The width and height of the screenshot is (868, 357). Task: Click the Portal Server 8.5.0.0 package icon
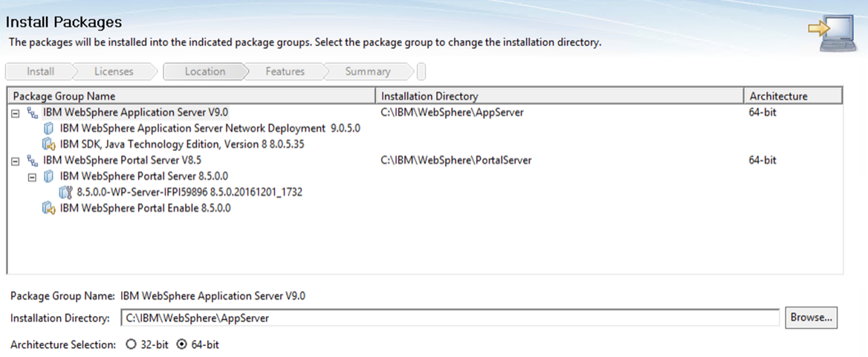coord(49,176)
